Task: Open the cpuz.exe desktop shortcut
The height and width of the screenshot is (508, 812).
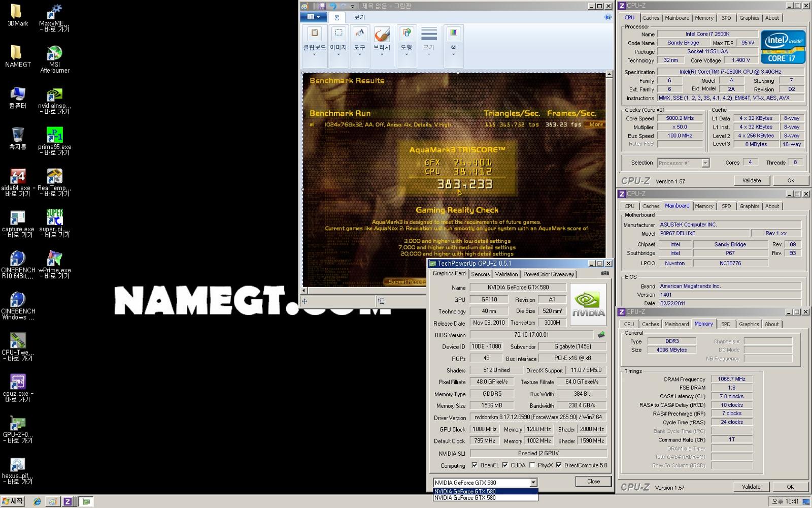Action: [x=17, y=389]
